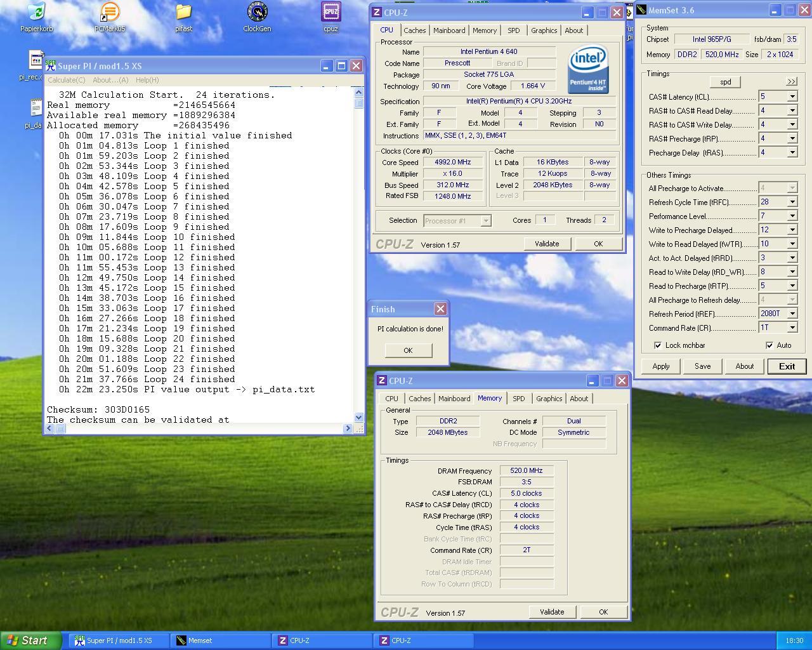Click the Intel Pentium 4 HT logo
The width and height of the screenshot is (812, 650).
(x=589, y=69)
